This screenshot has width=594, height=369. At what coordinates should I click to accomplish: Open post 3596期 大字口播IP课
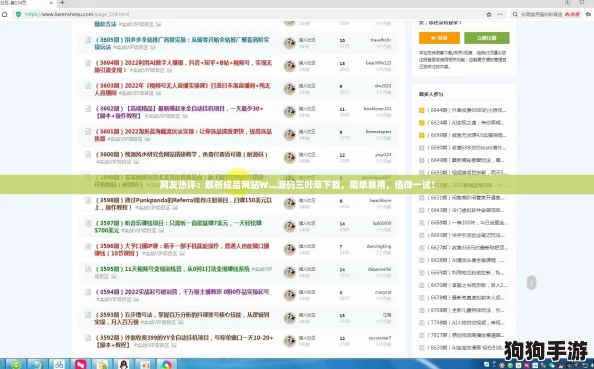click(x=182, y=249)
